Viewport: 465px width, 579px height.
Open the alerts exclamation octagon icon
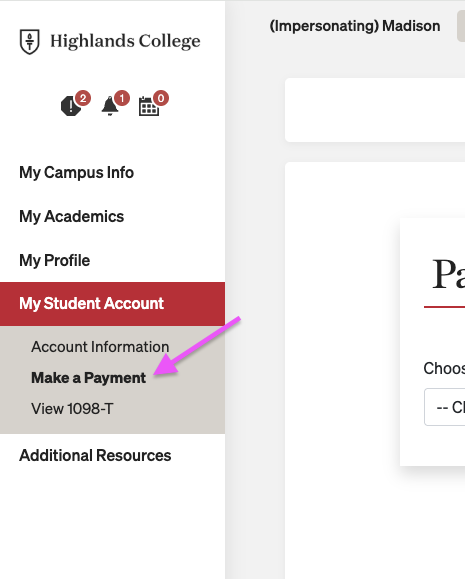71,106
